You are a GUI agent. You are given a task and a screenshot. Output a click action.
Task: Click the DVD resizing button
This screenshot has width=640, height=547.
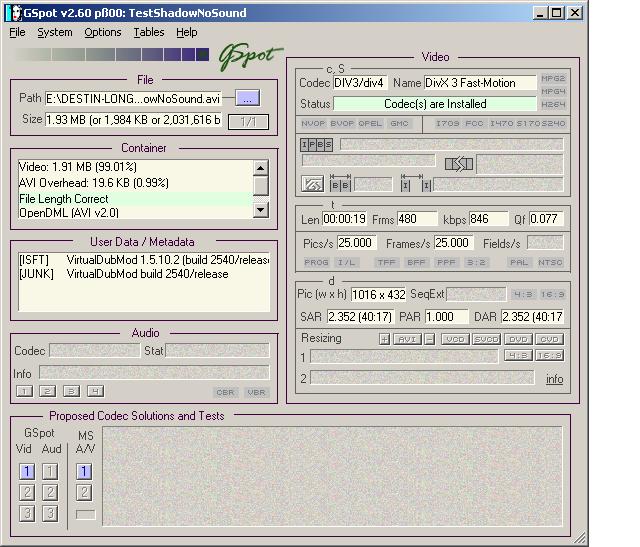tap(518, 339)
